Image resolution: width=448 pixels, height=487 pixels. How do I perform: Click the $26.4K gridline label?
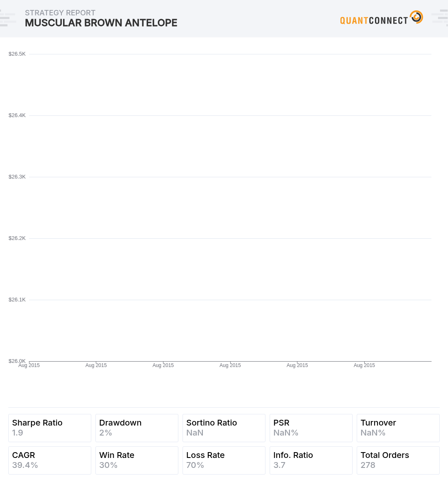pyautogui.click(x=17, y=115)
